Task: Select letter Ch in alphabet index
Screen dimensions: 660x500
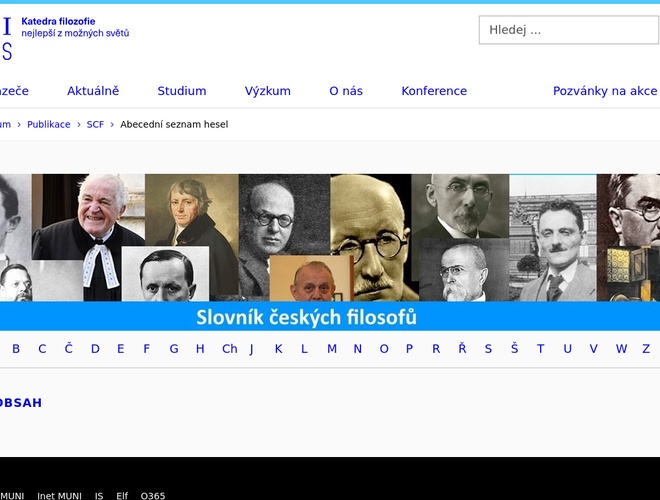Action: 229,349
